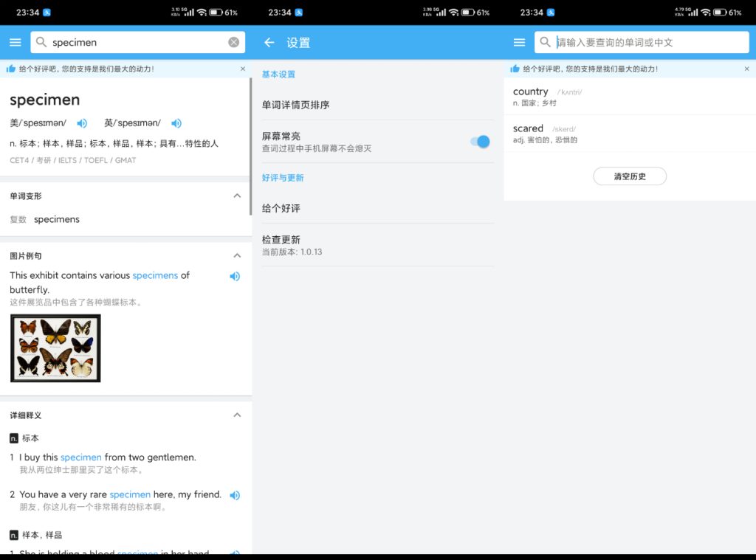Viewport: 756px width, 560px height.
Task: Collapse the 单词变形 section
Action: pos(237,196)
